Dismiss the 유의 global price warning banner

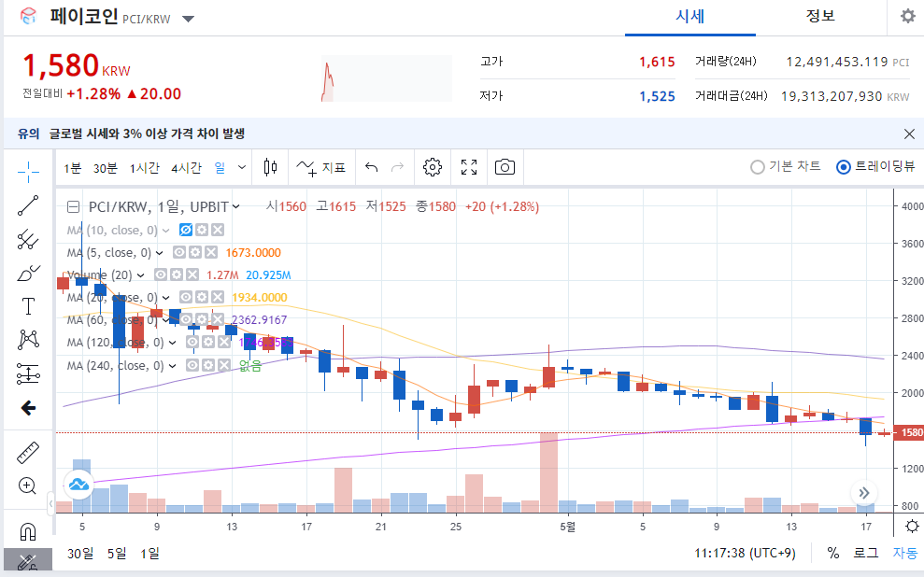(x=909, y=134)
